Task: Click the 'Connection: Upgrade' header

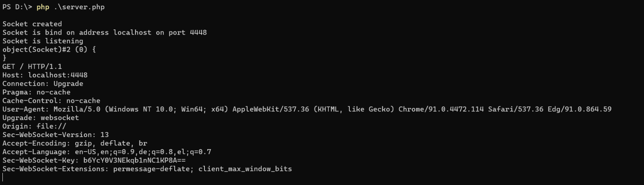Action: pyautogui.click(x=43, y=83)
